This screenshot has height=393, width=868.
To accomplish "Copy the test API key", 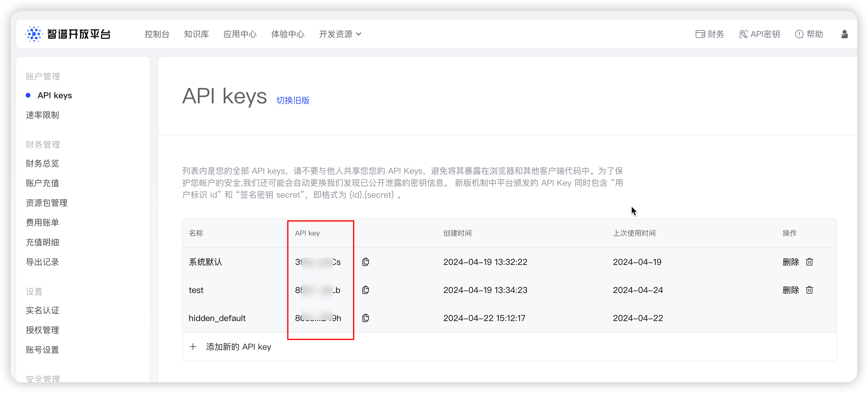I will [365, 290].
